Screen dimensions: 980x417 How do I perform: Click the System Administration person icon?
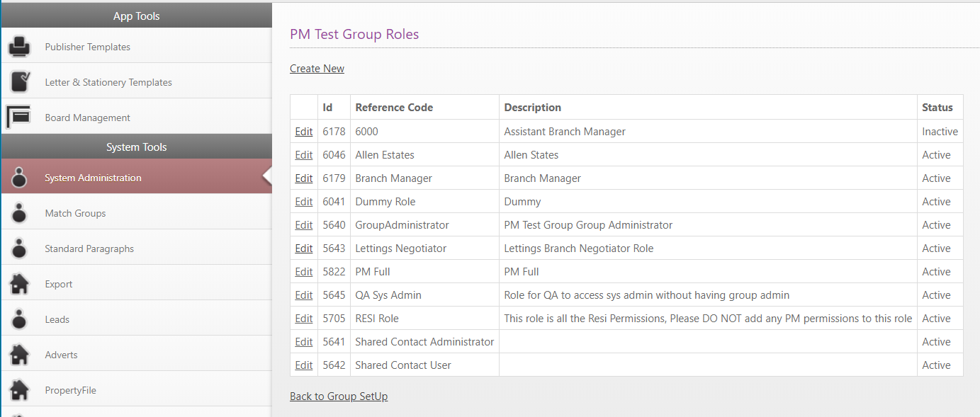point(19,178)
